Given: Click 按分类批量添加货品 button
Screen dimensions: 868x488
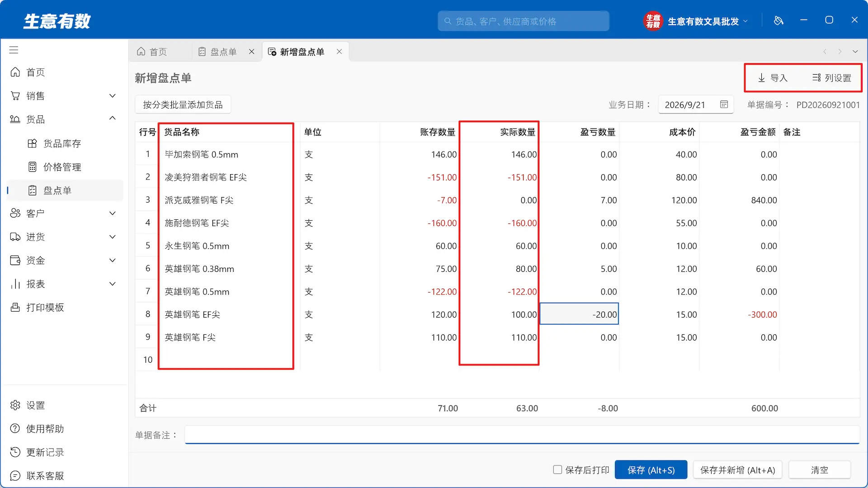Looking at the screenshot, I should coord(183,104).
